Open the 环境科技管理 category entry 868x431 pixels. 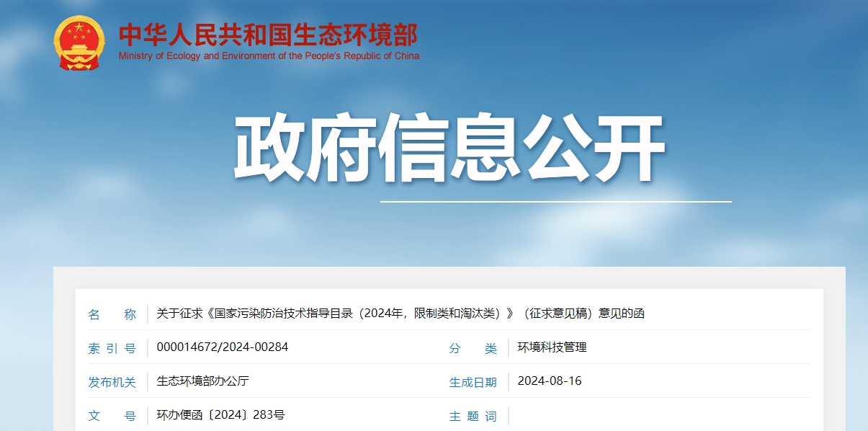(x=552, y=348)
